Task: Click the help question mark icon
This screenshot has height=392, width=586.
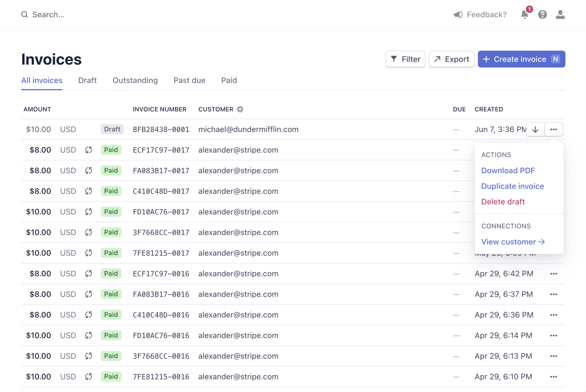Action: point(542,15)
